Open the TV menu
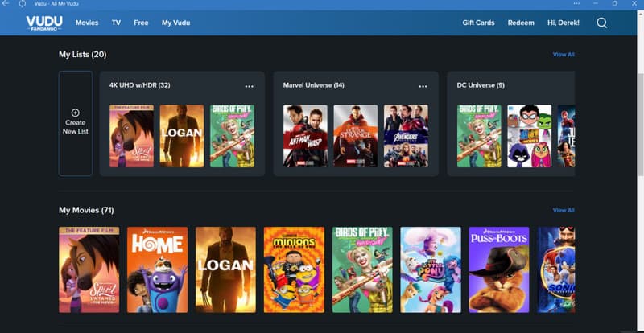The width and height of the screenshot is (644, 333). point(116,23)
